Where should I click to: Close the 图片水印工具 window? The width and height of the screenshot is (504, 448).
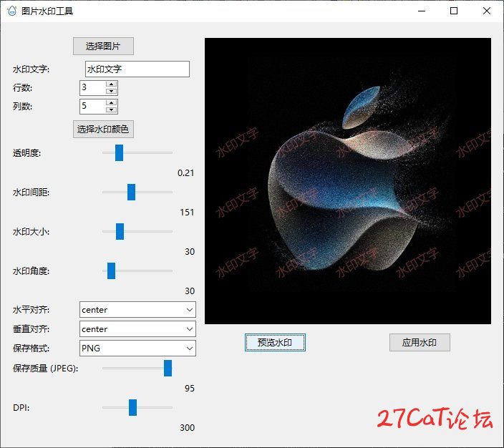coord(487,11)
